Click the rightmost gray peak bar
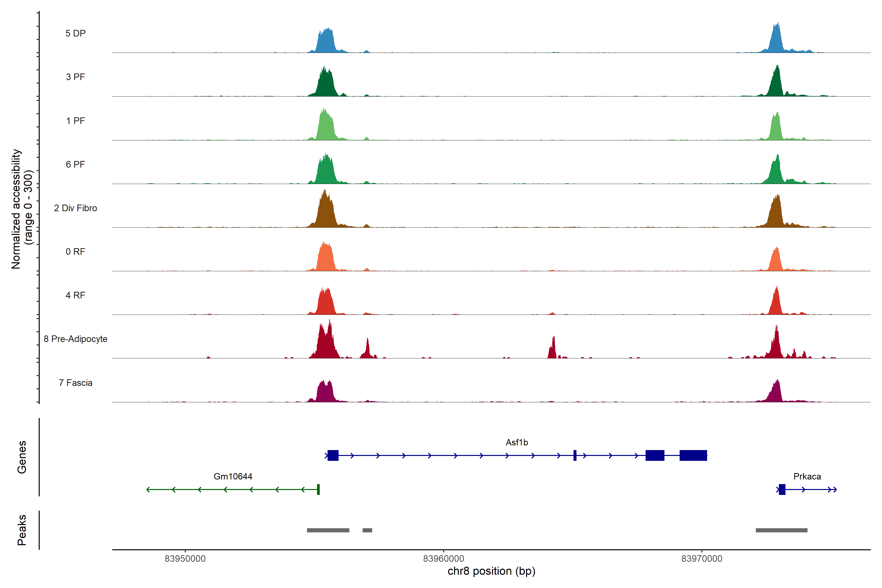This screenshot has width=882, height=588. pyautogui.click(x=782, y=530)
